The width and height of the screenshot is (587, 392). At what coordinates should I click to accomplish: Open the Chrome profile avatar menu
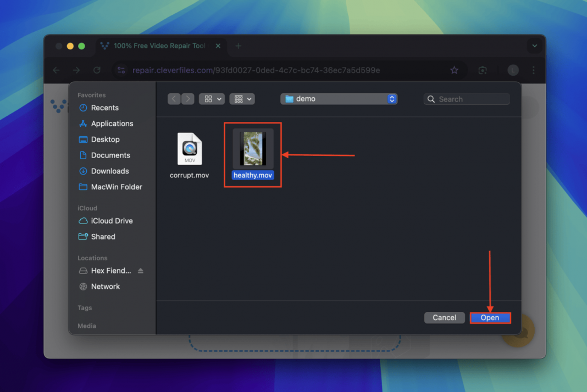click(x=512, y=70)
